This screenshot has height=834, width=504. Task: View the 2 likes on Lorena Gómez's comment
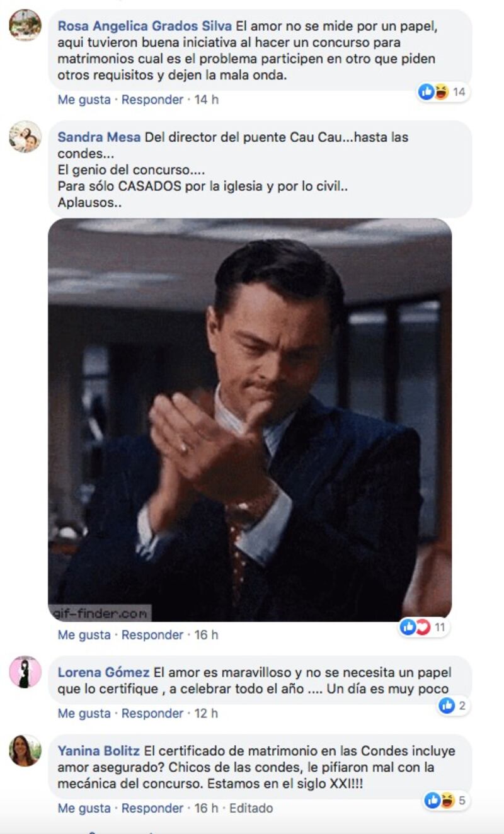pyautogui.click(x=454, y=705)
